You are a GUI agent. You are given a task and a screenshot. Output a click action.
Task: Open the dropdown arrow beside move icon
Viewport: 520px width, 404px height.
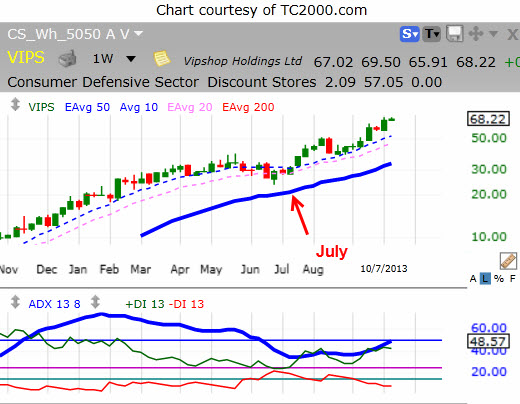point(493,34)
